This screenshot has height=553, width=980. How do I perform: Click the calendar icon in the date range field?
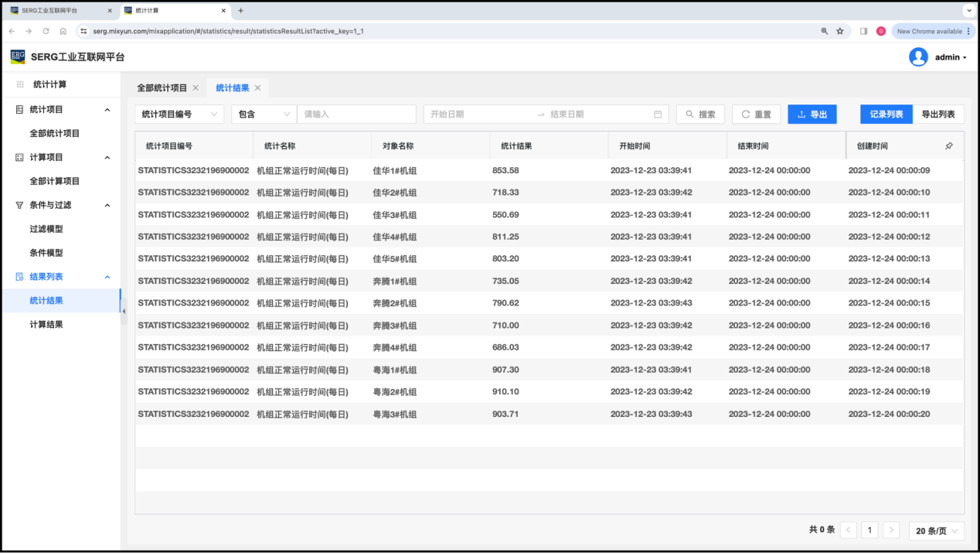(658, 114)
